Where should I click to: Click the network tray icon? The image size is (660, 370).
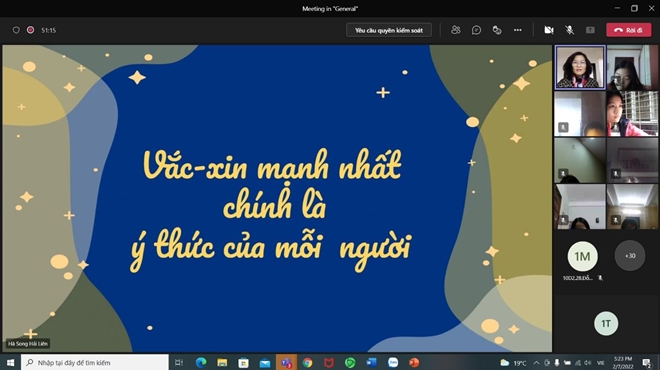[x=578, y=363]
